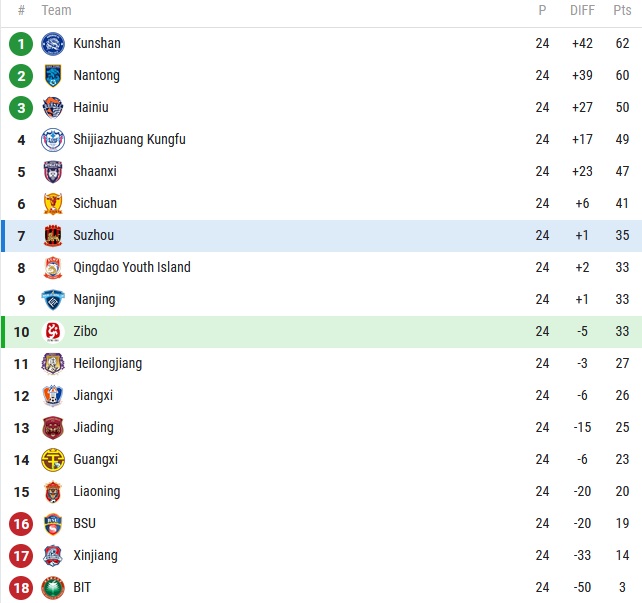Click the Nanjing team crest
Viewport: 642px width, 603px height.
(x=53, y=300)
